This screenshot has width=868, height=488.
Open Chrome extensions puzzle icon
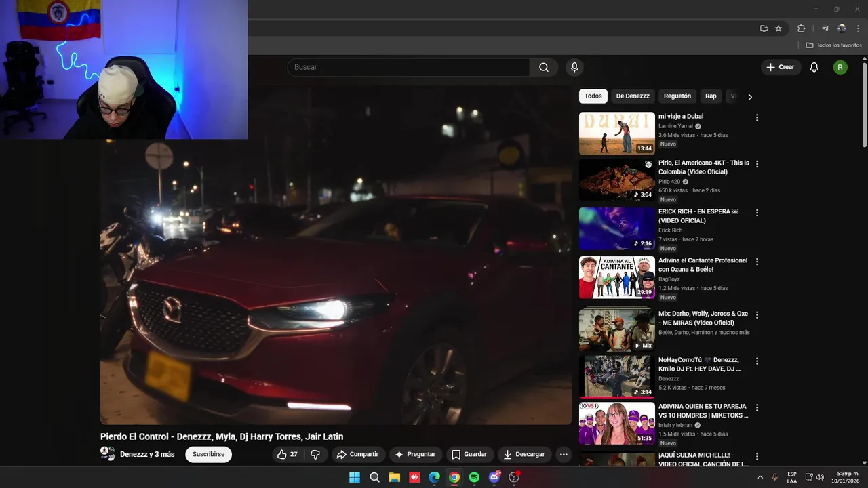[802, 28]
